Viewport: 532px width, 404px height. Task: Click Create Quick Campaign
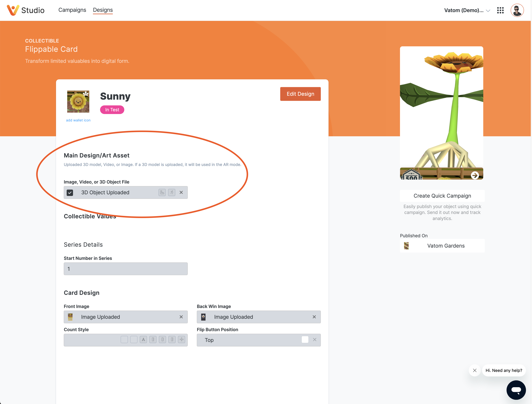click(x=442, y=196)
